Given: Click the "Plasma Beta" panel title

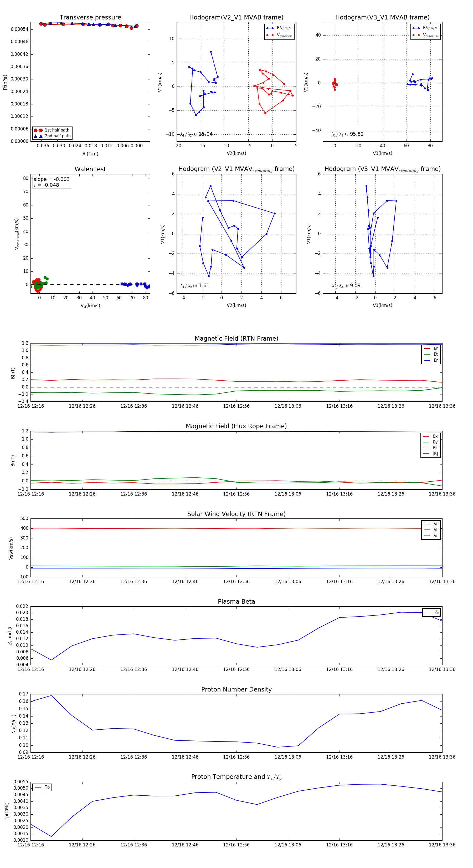Looking at the screenshot, I should pyautogui.click(x=236, y=602).
